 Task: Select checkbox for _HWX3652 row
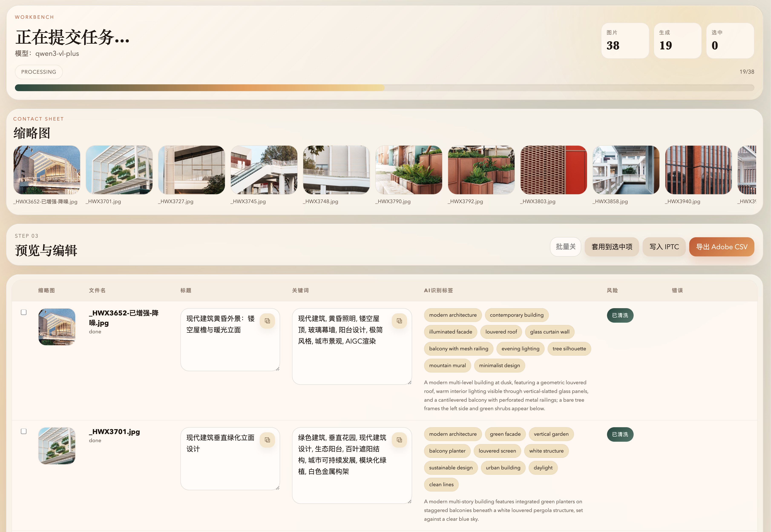click(x=24, y=312)
